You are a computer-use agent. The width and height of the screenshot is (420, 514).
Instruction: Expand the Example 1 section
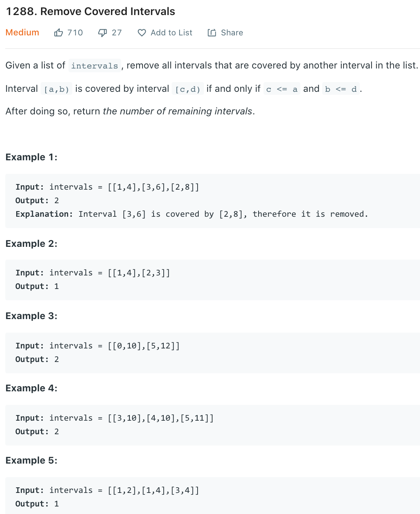[32, 157]
